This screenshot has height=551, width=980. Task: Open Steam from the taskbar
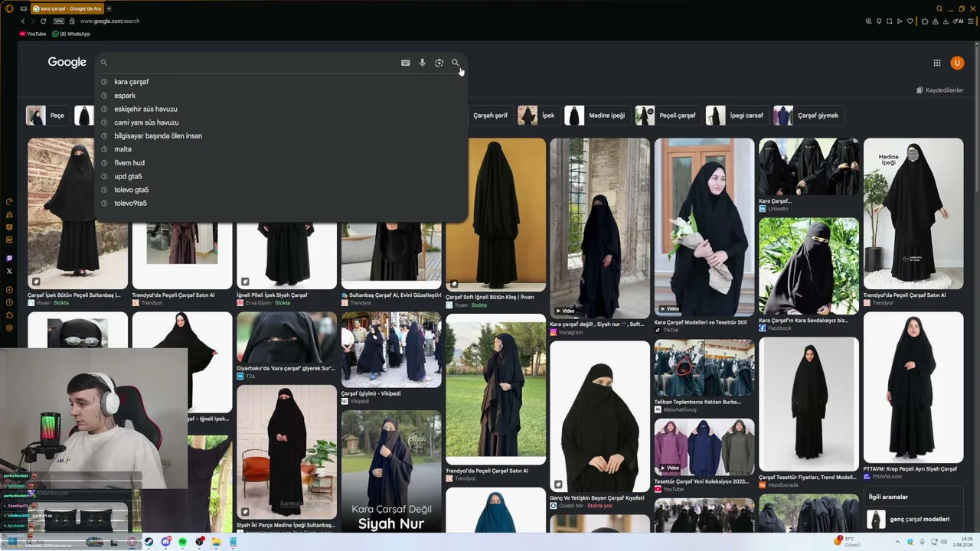[x=149, y=542]
